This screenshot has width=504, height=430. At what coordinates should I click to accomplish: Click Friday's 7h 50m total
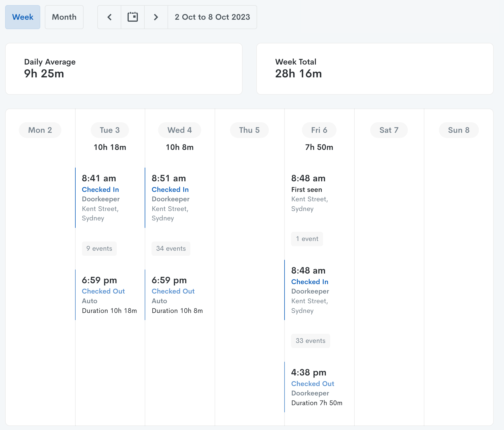point(319,147)
